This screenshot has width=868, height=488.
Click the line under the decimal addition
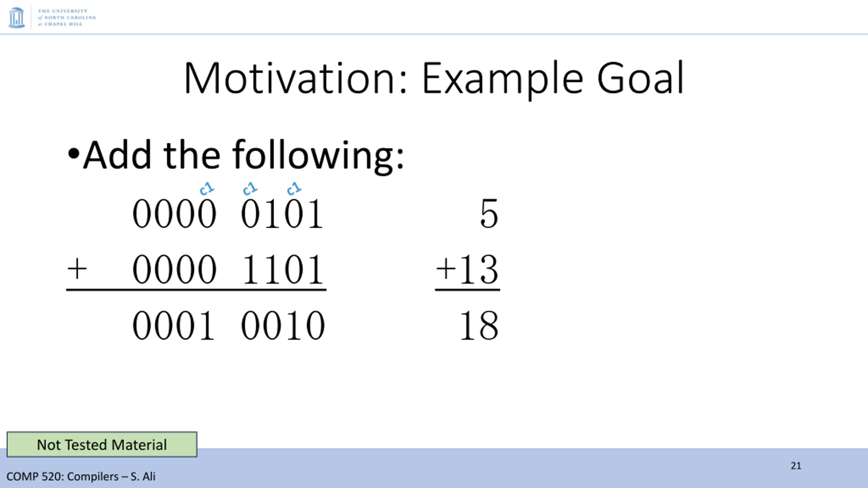(x=468, y=290)
